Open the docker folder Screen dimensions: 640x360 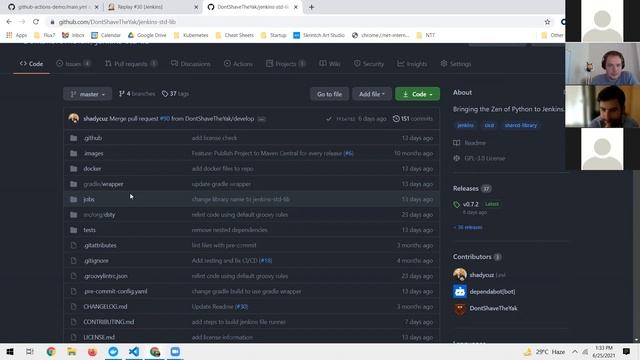92,169
